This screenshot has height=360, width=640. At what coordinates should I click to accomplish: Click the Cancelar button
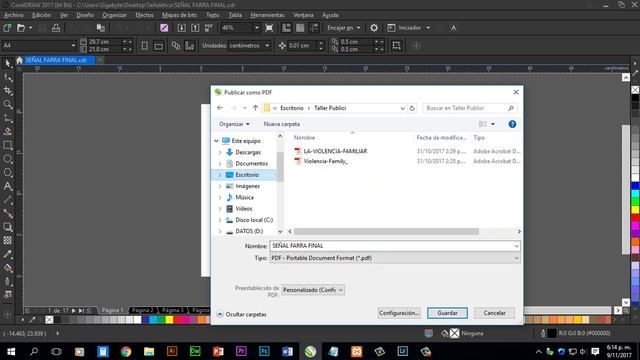coord(494,313)
